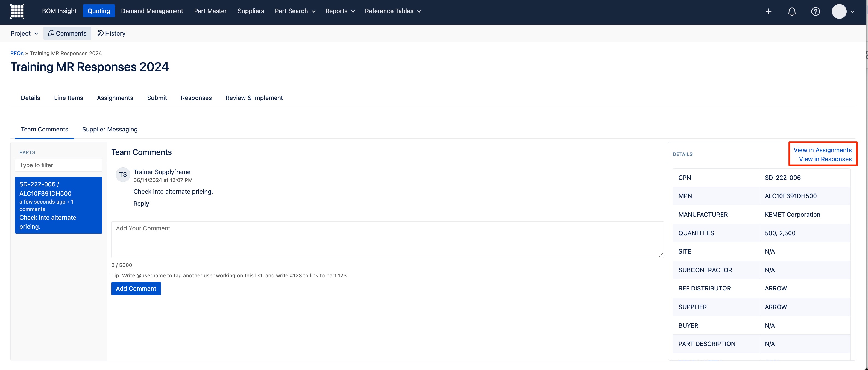Open BOM Insight in top navigation
Viewport: 868px width, 370px height.
59,11
